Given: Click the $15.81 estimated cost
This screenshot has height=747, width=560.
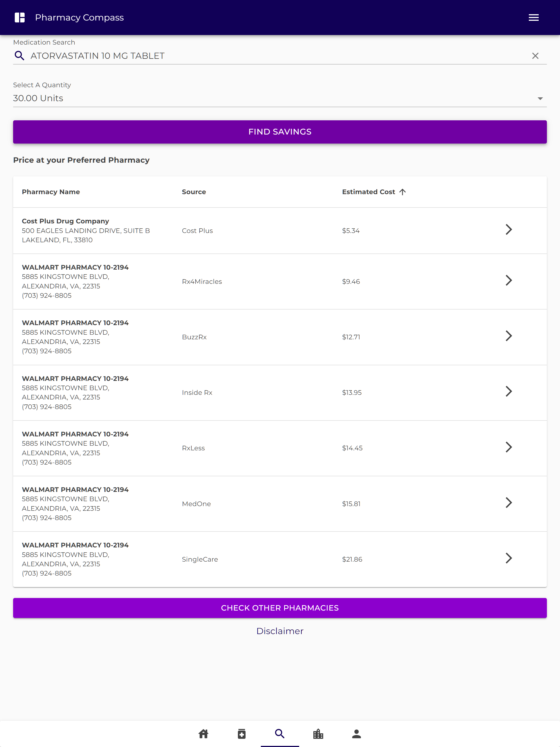Looking at the screenshot, I should point(351,504).
